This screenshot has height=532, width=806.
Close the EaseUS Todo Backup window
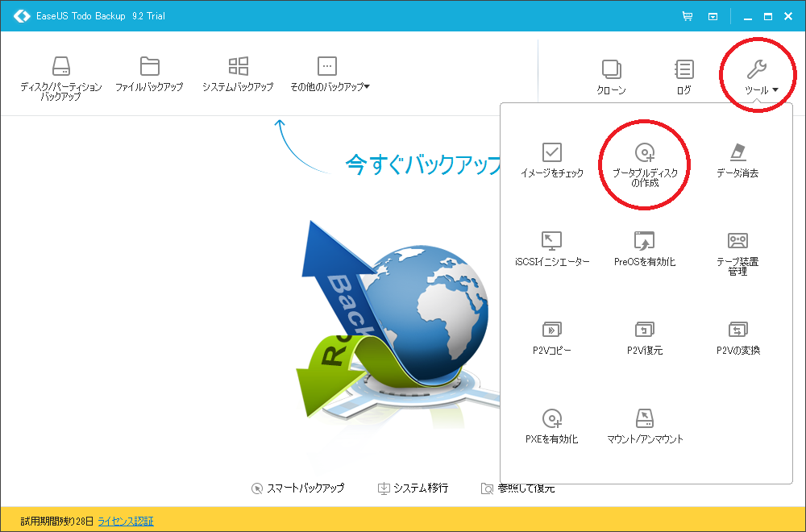[x=788, y=16]
